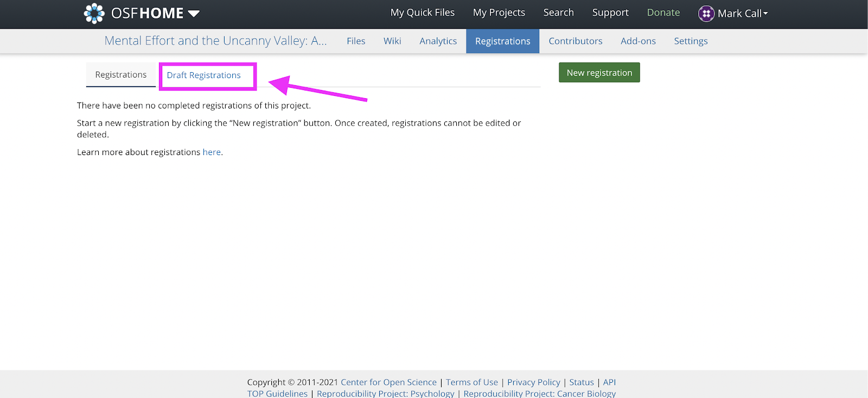Open the Support page
This screenshot has height=398, width=868.
click(x=610, y=12)
